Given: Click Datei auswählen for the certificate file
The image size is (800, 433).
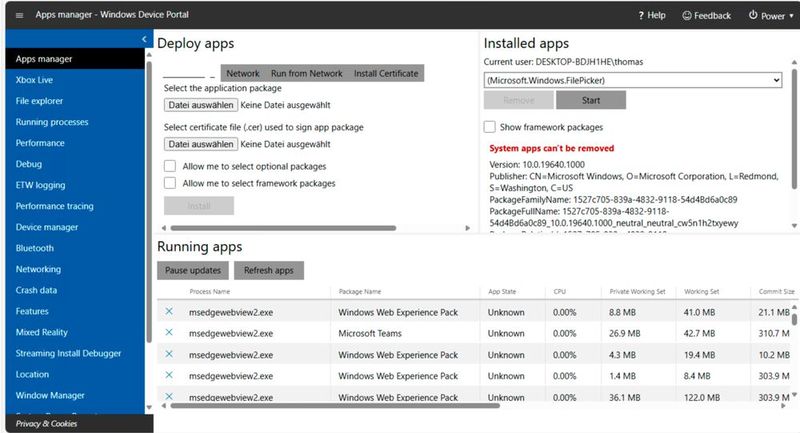Looking at the screenshot, I should [201, 144].
